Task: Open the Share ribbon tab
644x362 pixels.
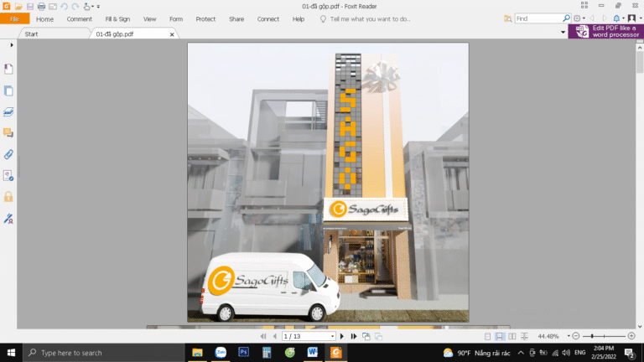Action: point(236,19)
